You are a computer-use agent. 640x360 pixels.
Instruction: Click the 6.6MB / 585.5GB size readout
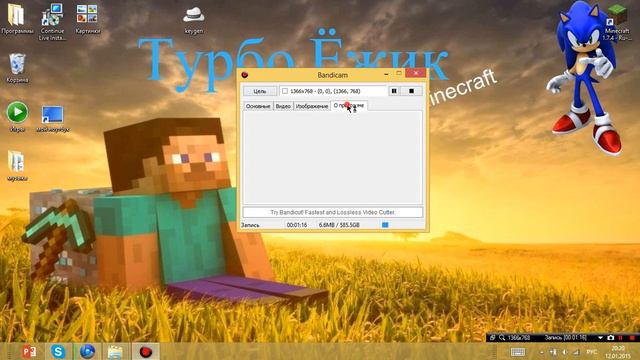pyautogui.click(x=339, y=225)
